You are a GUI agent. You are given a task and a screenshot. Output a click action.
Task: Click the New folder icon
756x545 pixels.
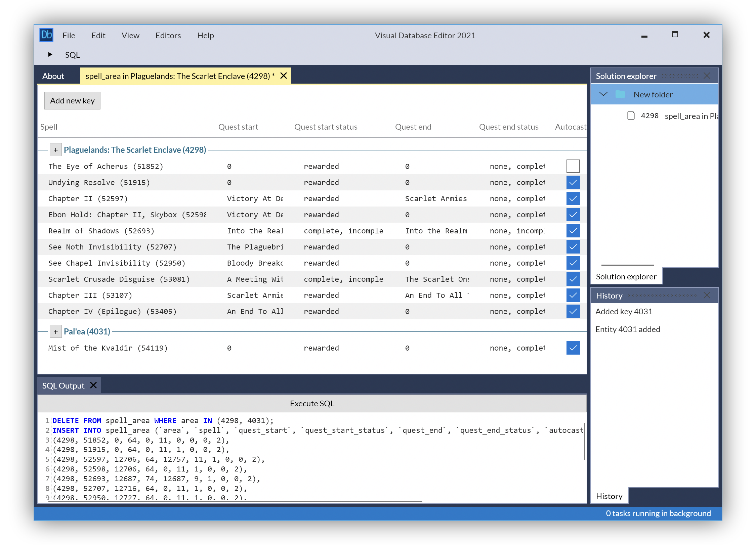[620, 94]
